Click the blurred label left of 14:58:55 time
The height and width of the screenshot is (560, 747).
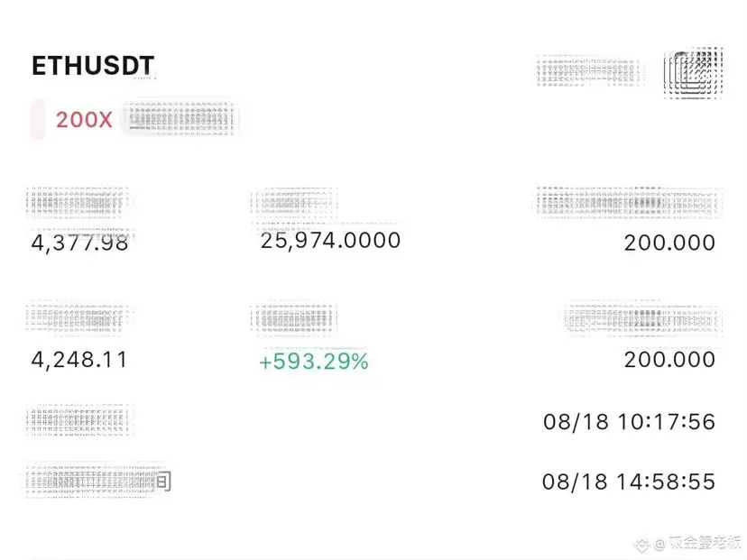tap(98, 482)
